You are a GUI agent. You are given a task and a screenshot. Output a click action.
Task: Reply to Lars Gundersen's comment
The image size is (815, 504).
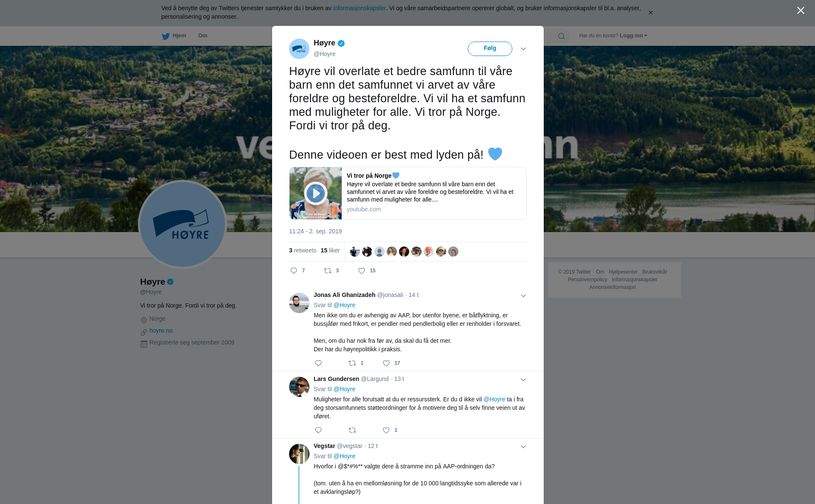point(318,430)
